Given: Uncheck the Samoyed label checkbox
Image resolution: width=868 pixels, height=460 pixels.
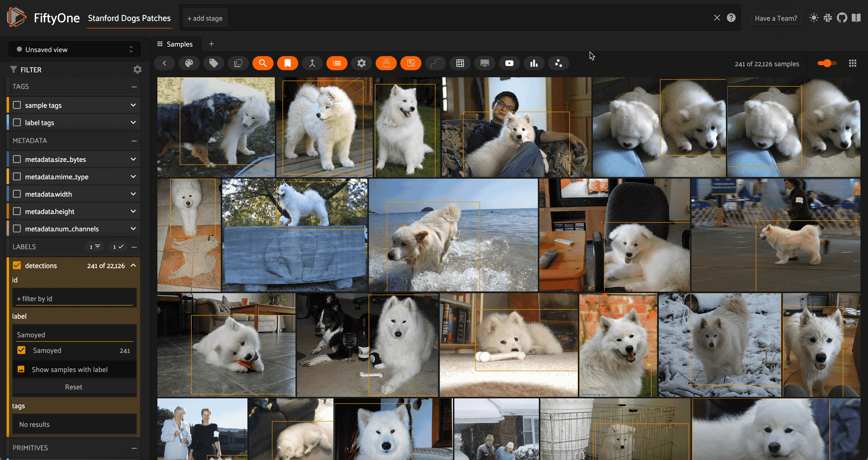Looking at the screenshot, I should pyautogui.click(x=21, y=350).
